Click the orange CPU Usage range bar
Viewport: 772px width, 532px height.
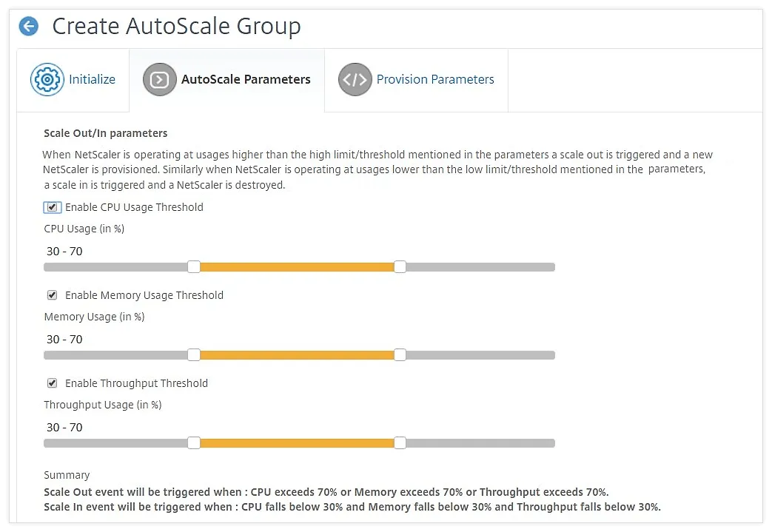point(297,267)
